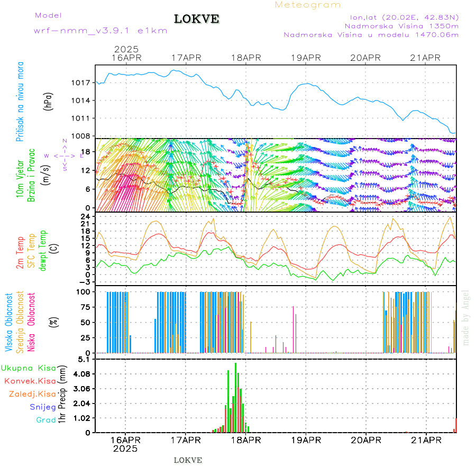
Task: Select the 24 temperature tick
Action: coord(86,216)
